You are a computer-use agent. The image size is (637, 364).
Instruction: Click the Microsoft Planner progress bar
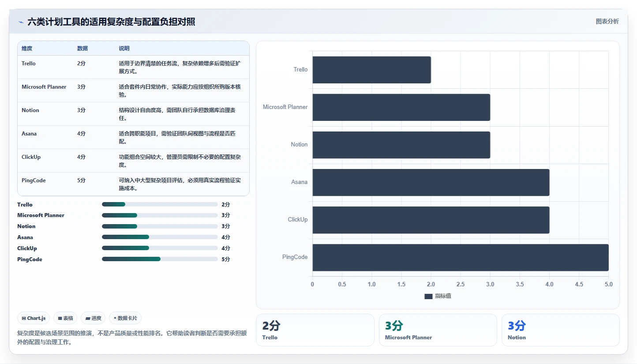pyautogui.click(x=160, y=215)
